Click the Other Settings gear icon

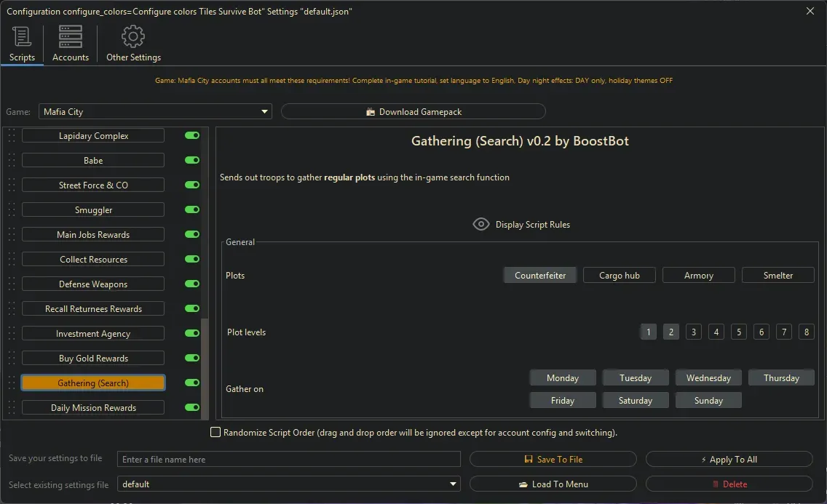click(x=133, y=36)
